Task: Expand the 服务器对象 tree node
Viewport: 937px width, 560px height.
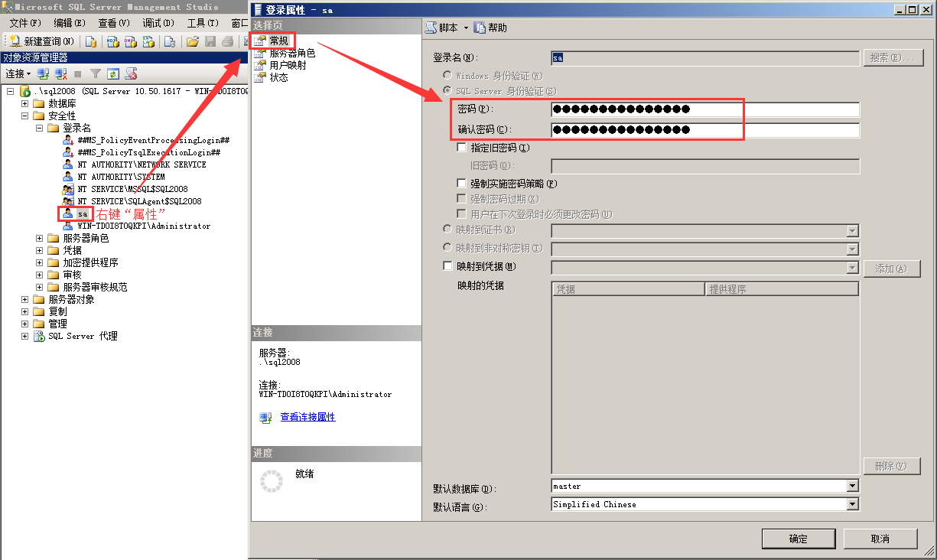Action: [x=25, y=299]
